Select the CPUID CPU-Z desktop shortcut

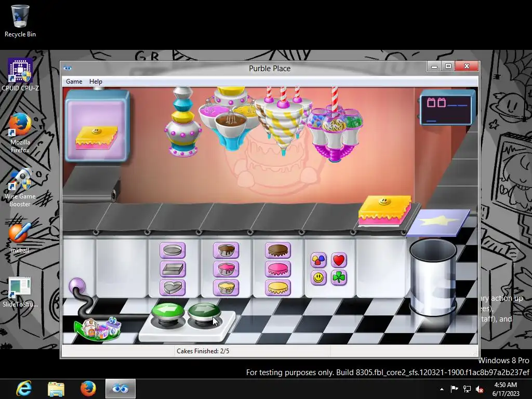(x=20, y=75)
